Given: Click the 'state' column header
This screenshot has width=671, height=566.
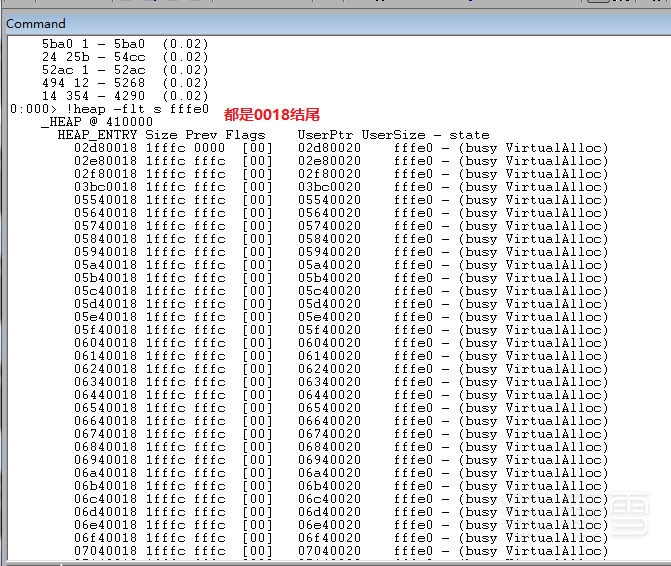Looking at the screenshot, I should point(469,135).
